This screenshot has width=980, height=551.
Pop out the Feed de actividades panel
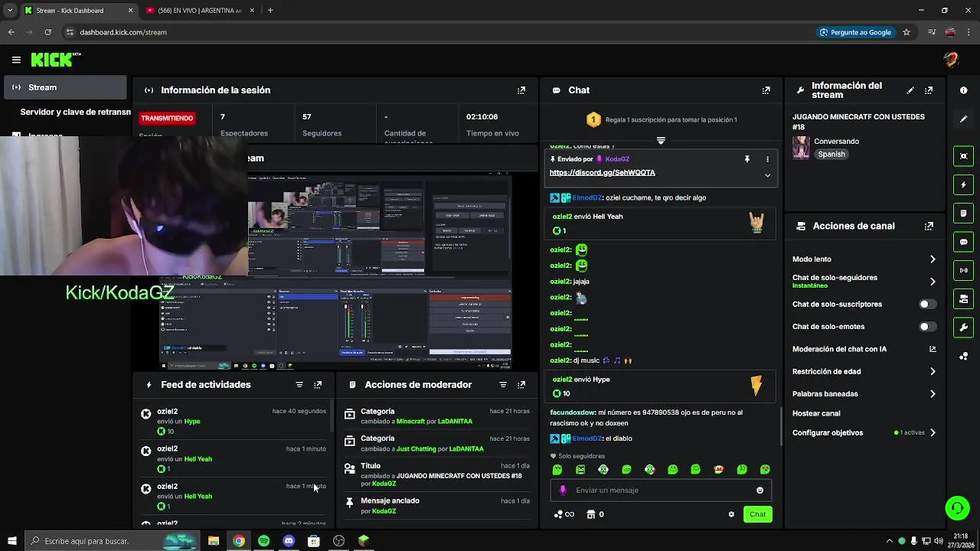point(318,385)
